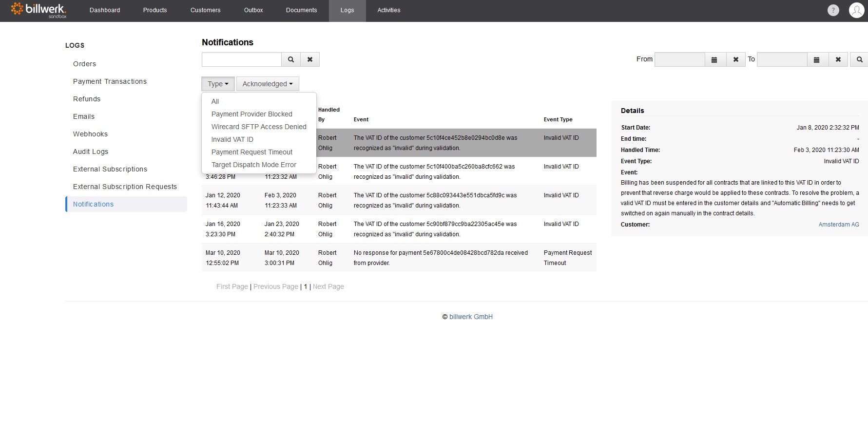Open the user profile avatar icon
The height and width of the screenshot is (436, 868).
point(856,10)
